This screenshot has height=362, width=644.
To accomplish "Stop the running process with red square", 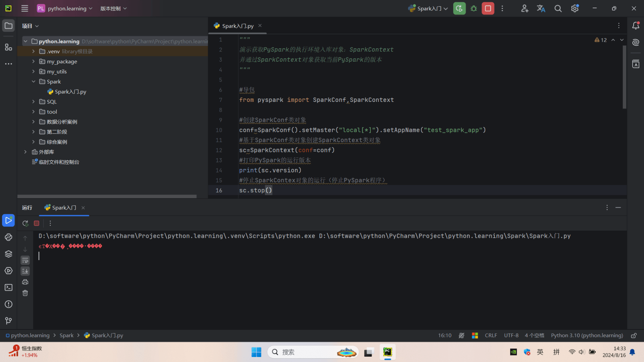I will point(488,8).
